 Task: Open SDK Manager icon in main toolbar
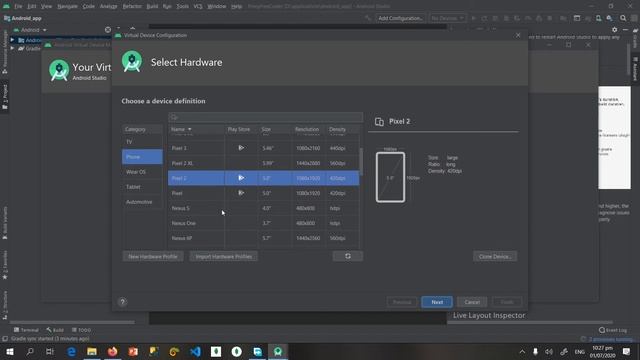click(x=609, y=18)
